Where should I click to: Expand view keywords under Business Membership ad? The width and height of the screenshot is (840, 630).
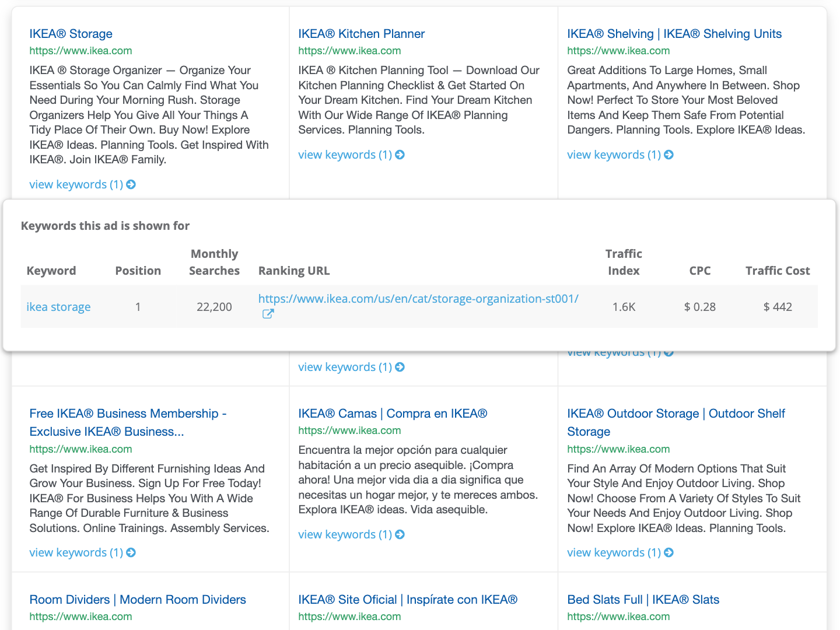[x=82, y=552]
